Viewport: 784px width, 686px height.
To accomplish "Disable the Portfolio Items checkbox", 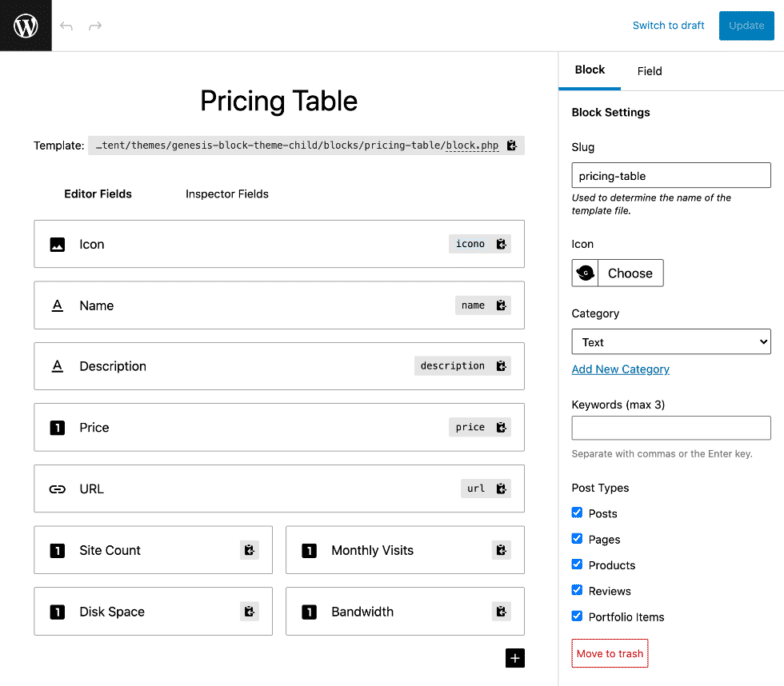I will tap(577, 617).
